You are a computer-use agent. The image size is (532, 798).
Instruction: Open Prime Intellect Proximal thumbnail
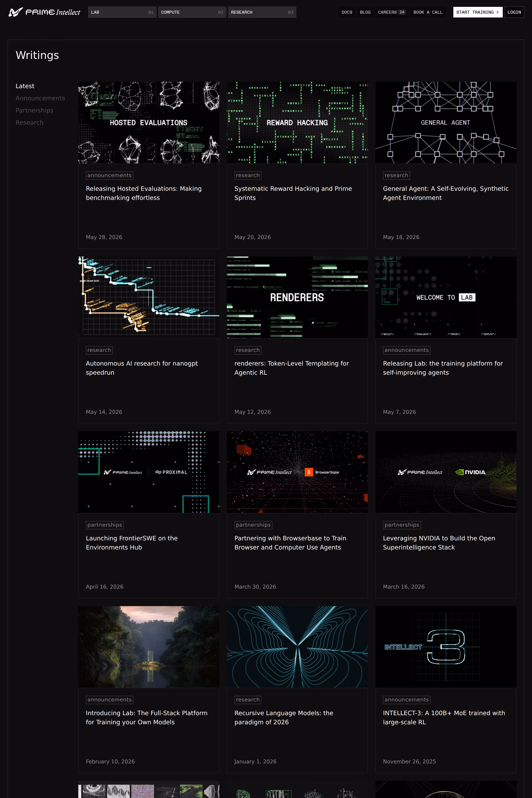coord(149,472)
